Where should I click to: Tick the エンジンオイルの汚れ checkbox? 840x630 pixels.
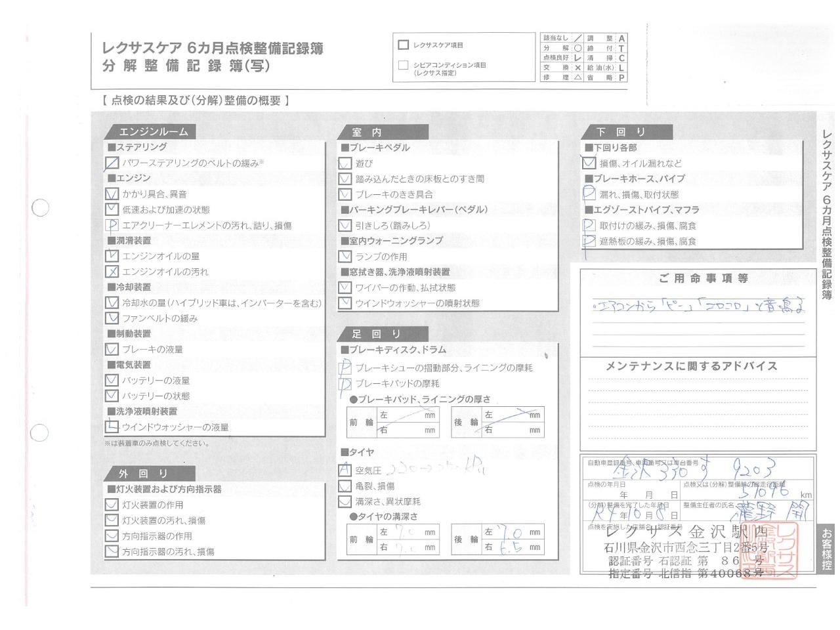coord(112,272)
